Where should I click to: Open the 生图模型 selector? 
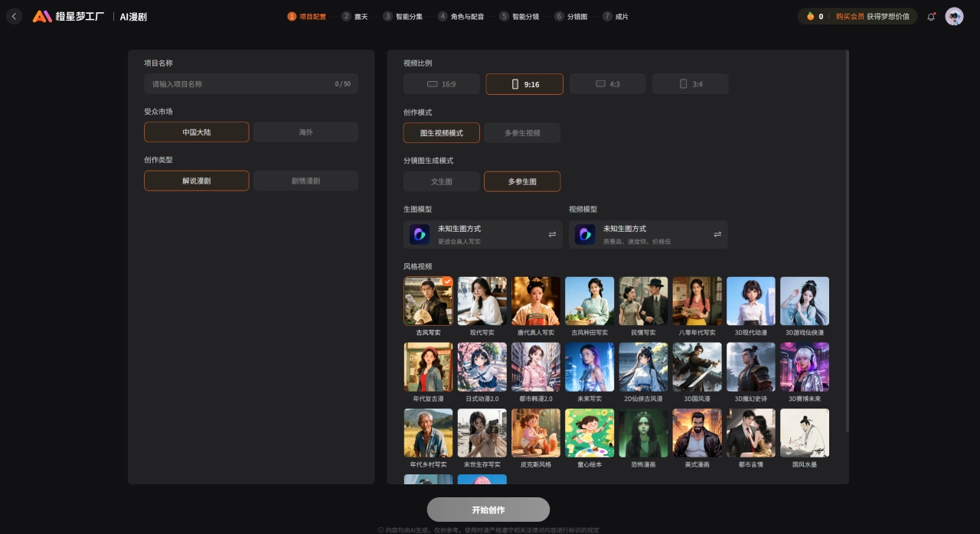click(483, 234)
